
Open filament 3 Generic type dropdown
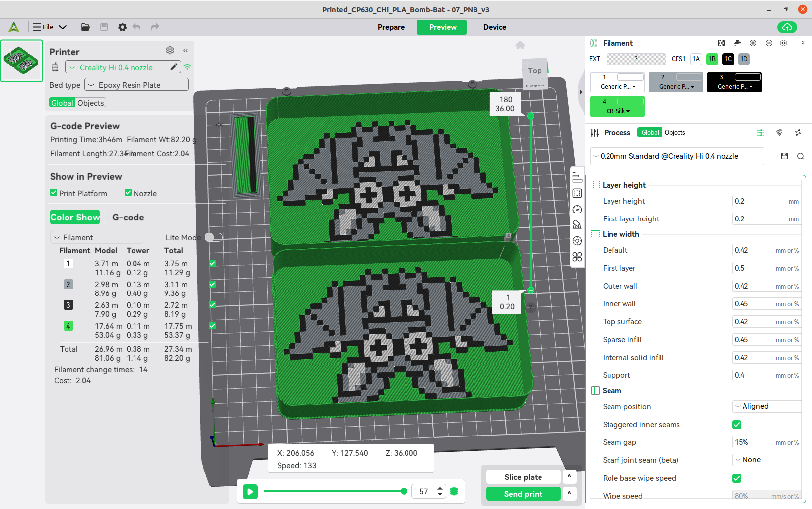click(735, 87)
